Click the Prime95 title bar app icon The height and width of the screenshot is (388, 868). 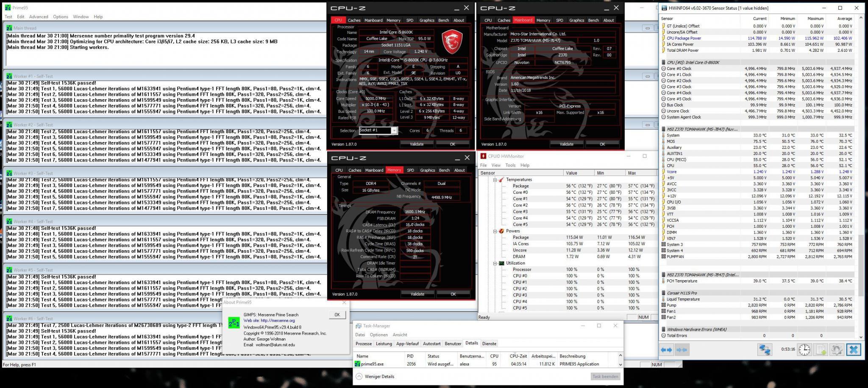click(x=8, y=8)
